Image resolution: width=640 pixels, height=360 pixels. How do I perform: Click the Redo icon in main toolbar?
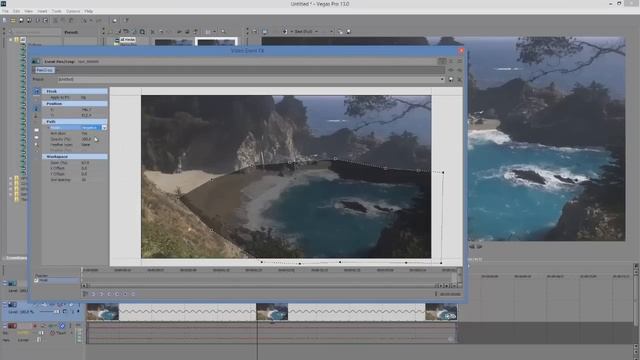[x=98, y=20]
